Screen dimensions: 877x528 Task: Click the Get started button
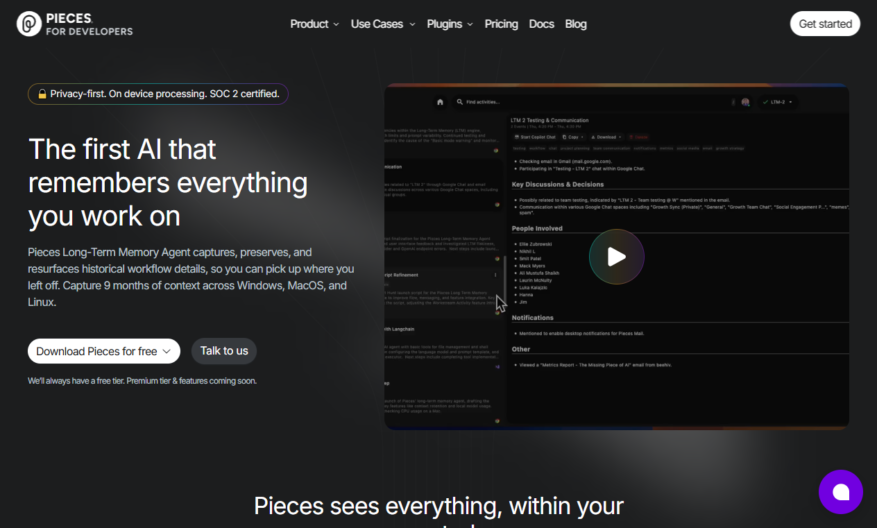click(x=825, y=23)
